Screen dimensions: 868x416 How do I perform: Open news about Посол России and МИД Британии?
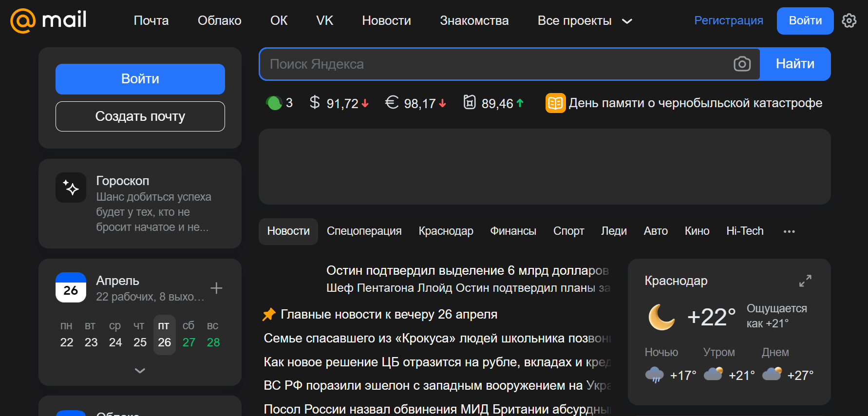pos(437,409)
